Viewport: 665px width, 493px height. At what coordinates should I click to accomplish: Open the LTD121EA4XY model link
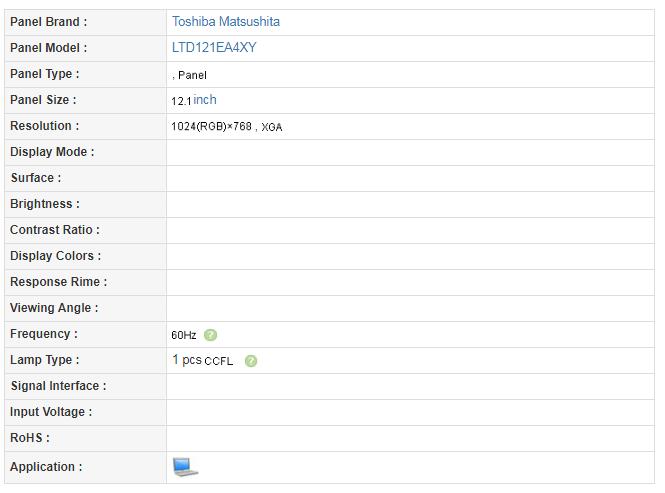pos(214,48)
